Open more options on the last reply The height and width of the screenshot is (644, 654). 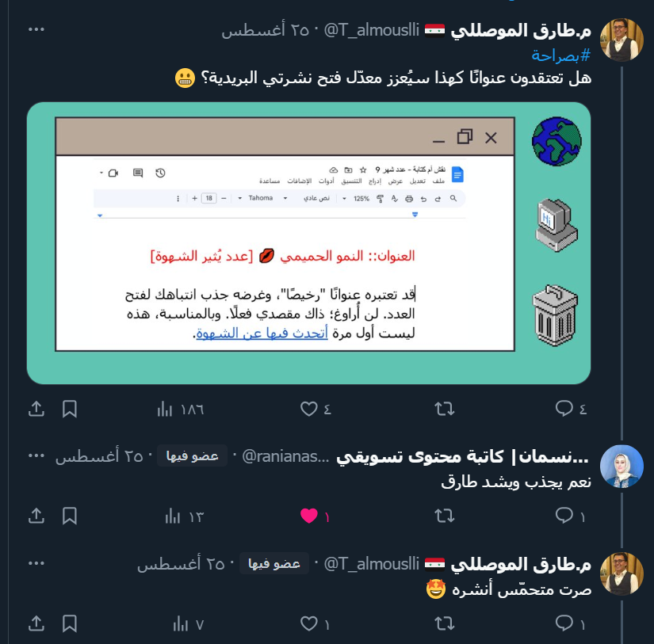point(36,563)
